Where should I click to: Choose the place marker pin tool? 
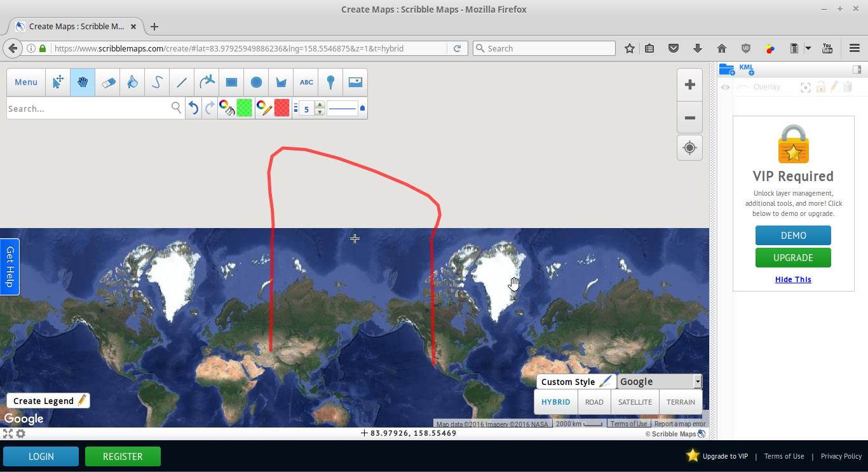pos(330,82)
